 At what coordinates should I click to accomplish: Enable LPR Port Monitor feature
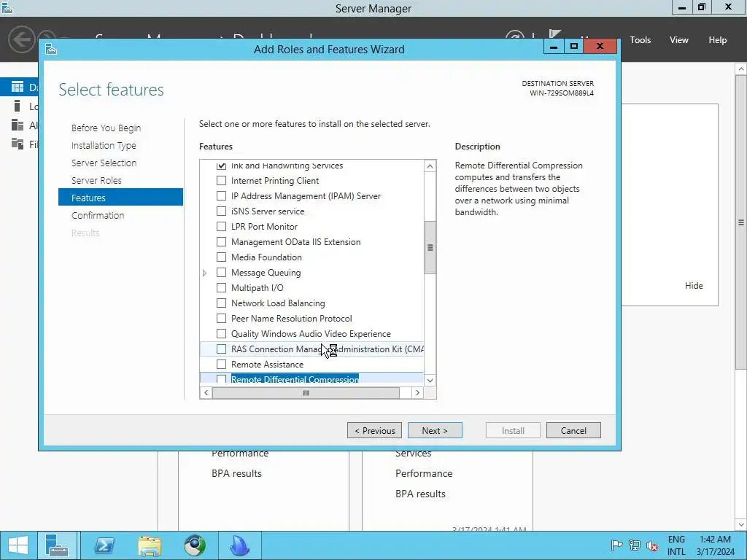click(221, 226)
